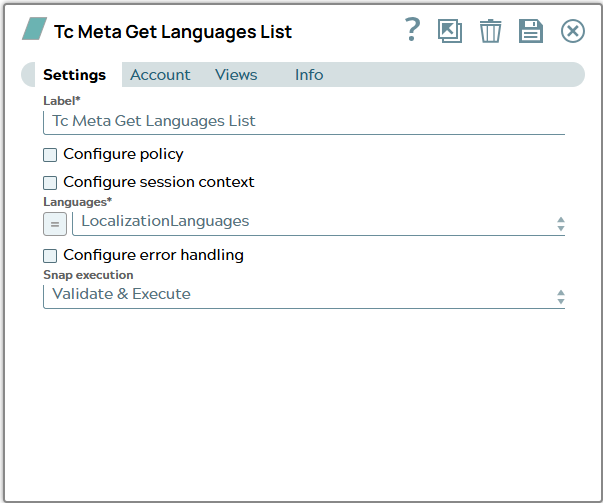
Task: Open the Snap execution dropdown arrows
Action: click(561, 297)
